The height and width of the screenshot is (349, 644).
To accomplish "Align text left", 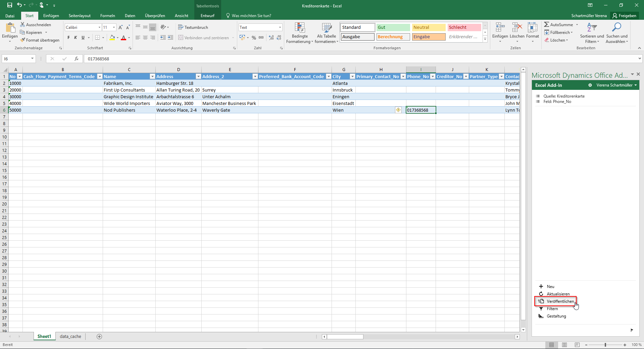I will pos(138,38).
